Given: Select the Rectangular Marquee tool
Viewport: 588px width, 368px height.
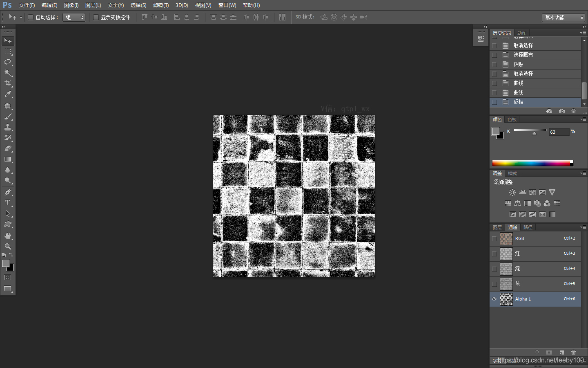Looking at the screenshot, I should [x=8, y=52].
